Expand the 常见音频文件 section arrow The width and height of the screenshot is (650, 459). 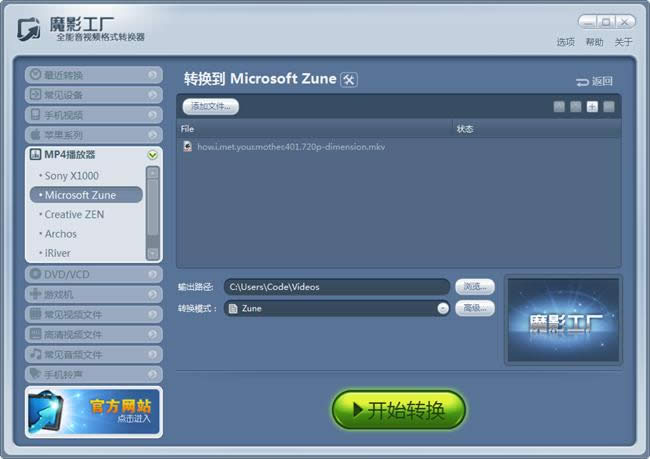(x=153, y=354)
